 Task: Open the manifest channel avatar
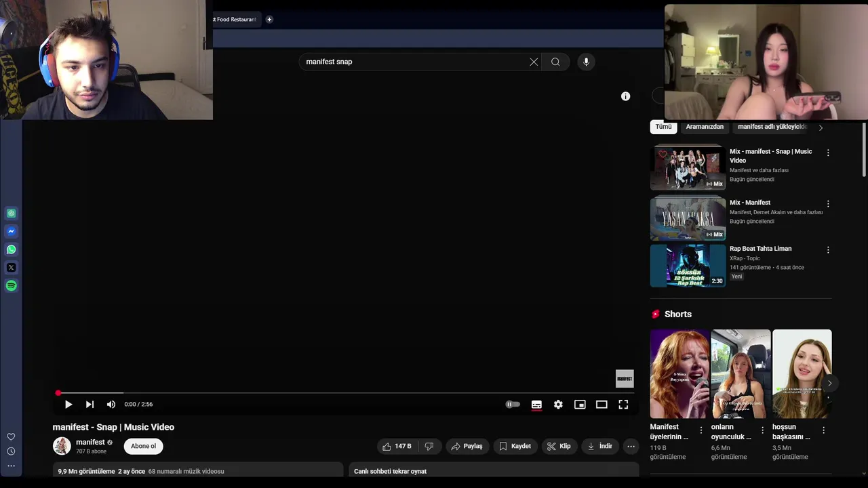tap(62, 446)
